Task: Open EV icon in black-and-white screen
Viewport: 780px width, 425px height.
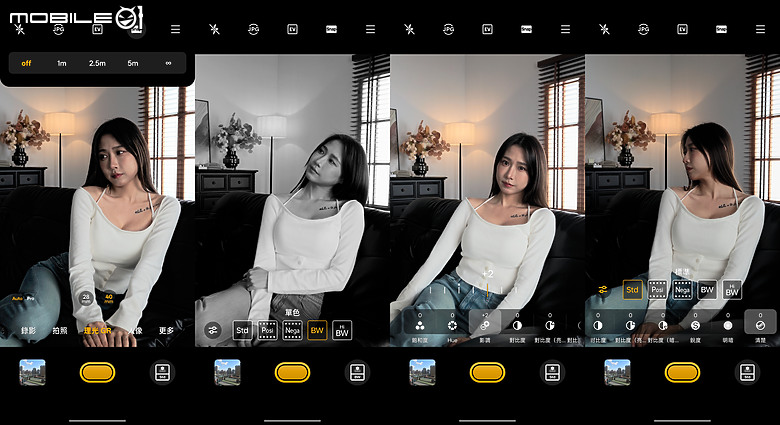Action: pyautogui.click(x=292, y=29)
